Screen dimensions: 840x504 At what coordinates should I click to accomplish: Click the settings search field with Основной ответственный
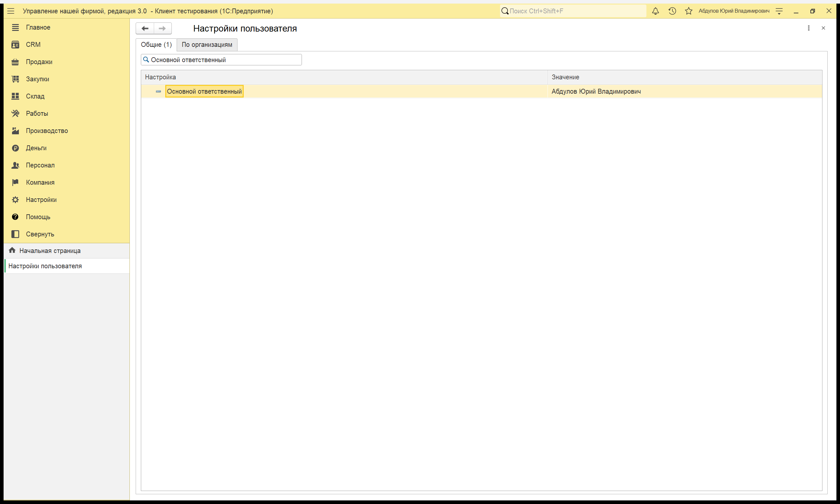tap(221, 60)
